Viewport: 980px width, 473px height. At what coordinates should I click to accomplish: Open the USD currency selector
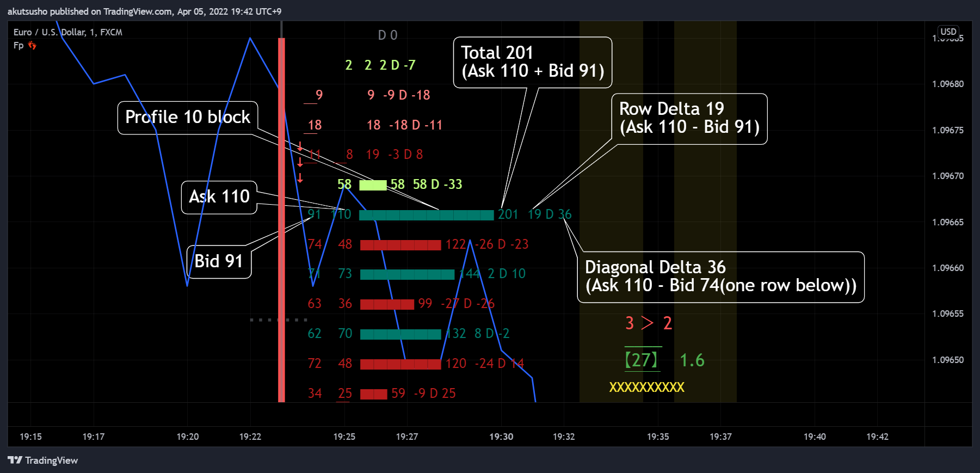948,32
